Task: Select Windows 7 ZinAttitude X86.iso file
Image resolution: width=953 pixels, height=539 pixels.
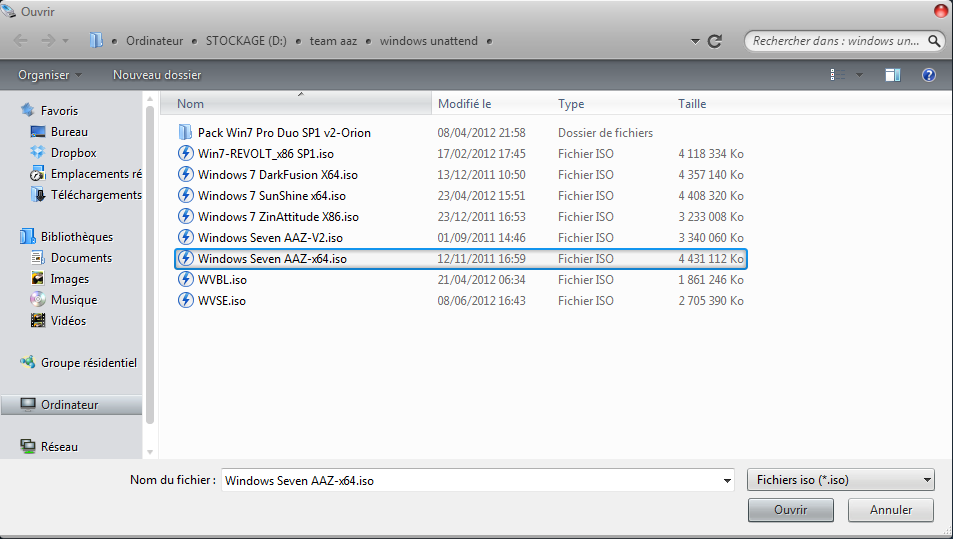Action: coord(278,217)
